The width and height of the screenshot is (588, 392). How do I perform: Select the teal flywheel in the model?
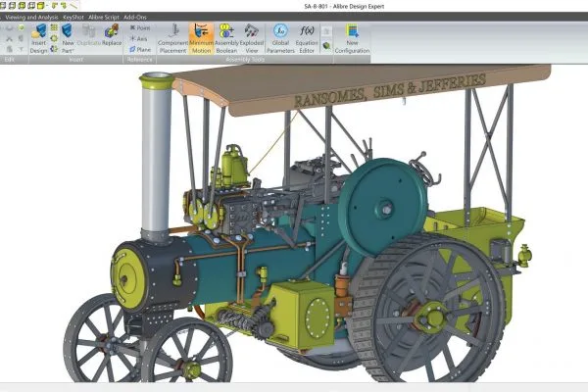pyautogui.click(x=383, y=208)
